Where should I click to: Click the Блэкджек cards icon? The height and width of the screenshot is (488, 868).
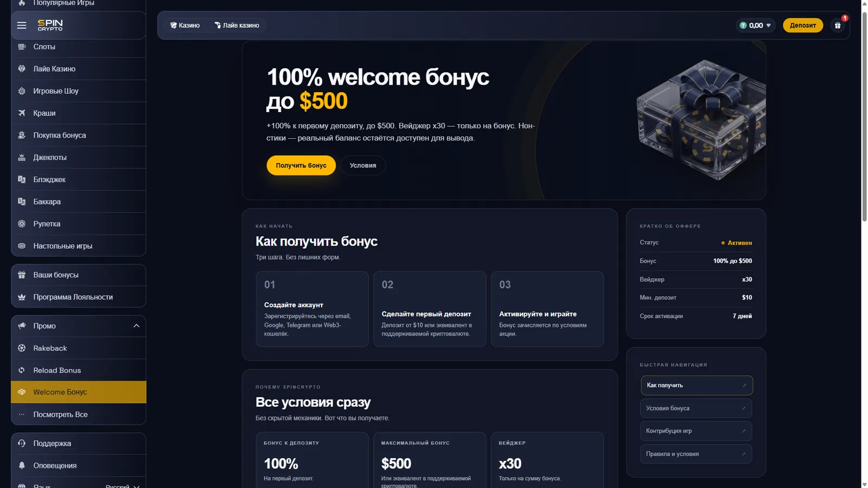coord(22,179)
